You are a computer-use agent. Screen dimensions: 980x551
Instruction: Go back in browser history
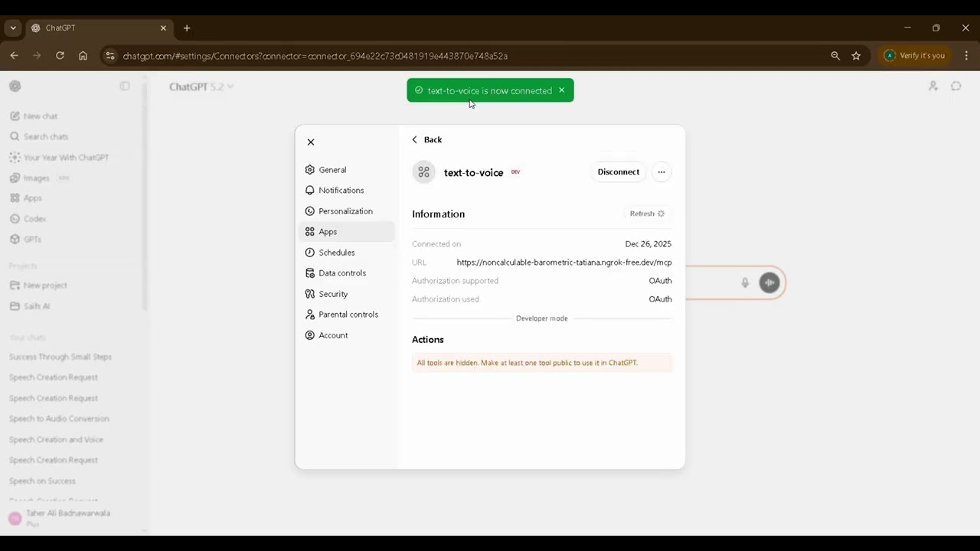14,56
